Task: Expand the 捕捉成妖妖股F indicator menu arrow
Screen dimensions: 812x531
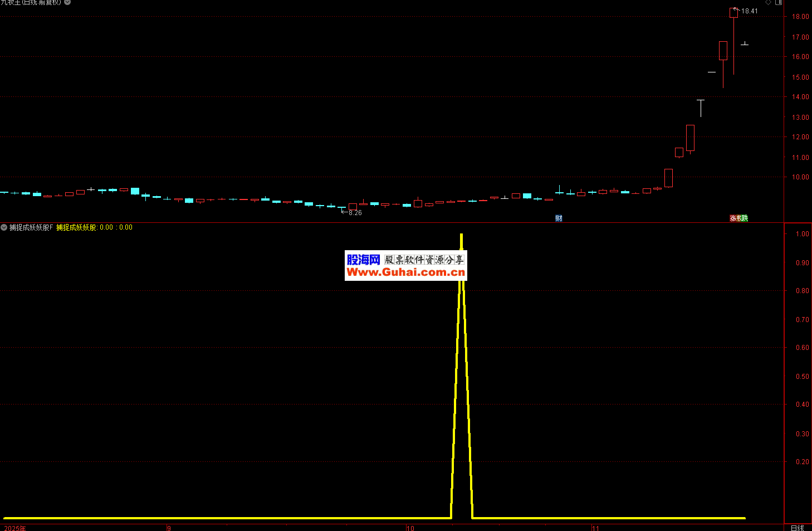Action: [4, 227]
